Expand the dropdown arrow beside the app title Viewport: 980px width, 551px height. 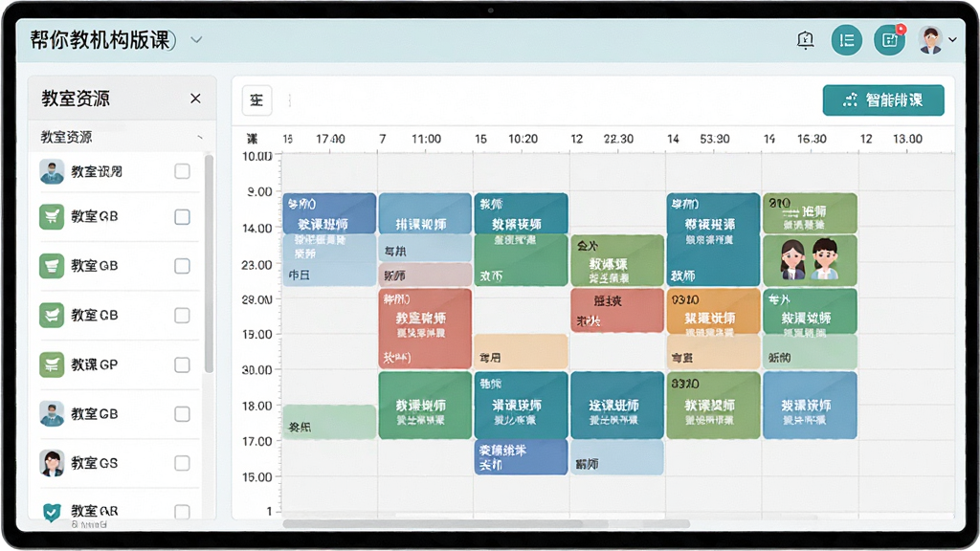click(196, 40)
